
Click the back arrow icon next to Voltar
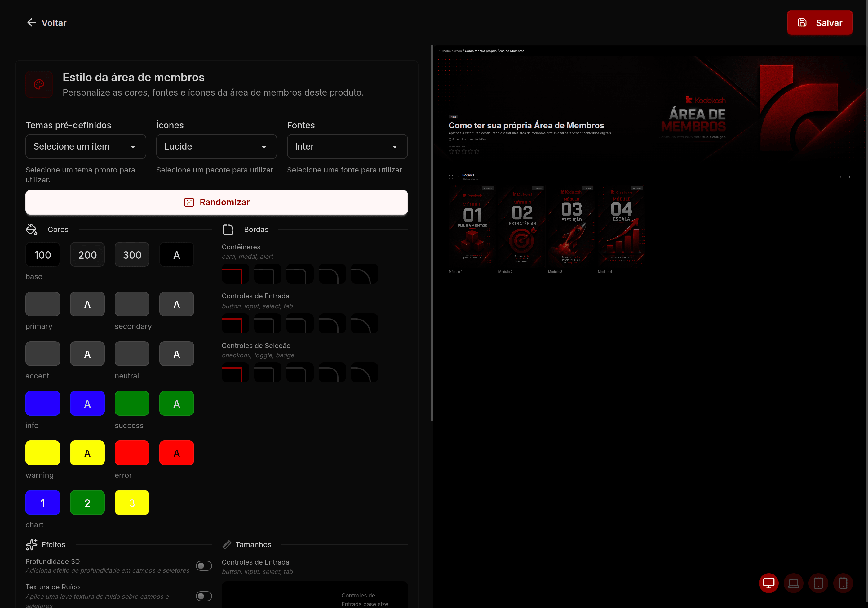pos(31,23)
